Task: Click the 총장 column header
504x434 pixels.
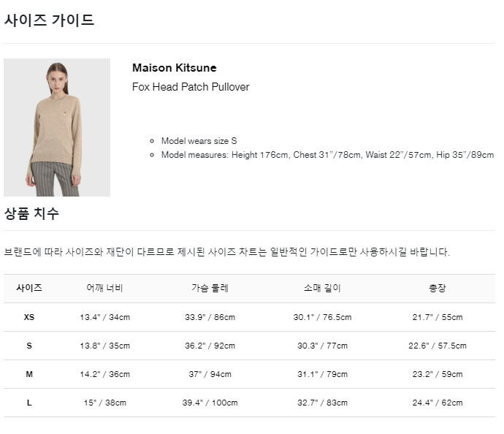Action: pyautogui.click(x=438, y=288)
